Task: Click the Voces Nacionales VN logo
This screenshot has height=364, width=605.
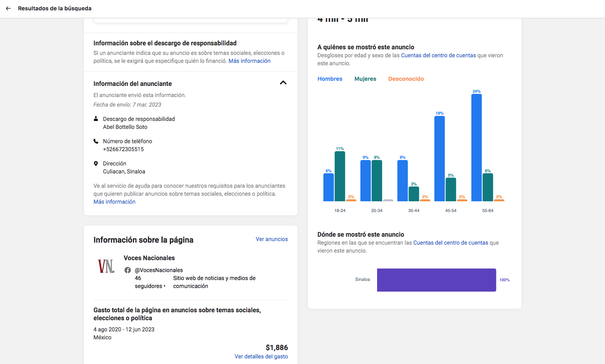Action: pyautogui.click(x=106, y=266)
